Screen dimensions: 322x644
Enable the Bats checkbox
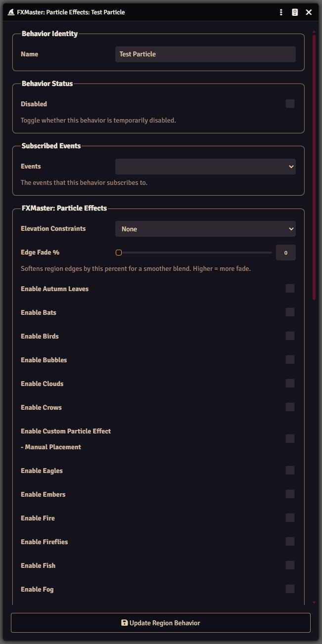tap(290, 312)
